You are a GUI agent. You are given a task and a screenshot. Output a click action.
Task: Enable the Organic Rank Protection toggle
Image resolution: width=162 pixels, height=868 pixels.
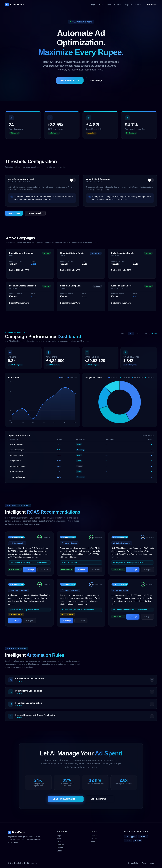click(x=150, y=180)
